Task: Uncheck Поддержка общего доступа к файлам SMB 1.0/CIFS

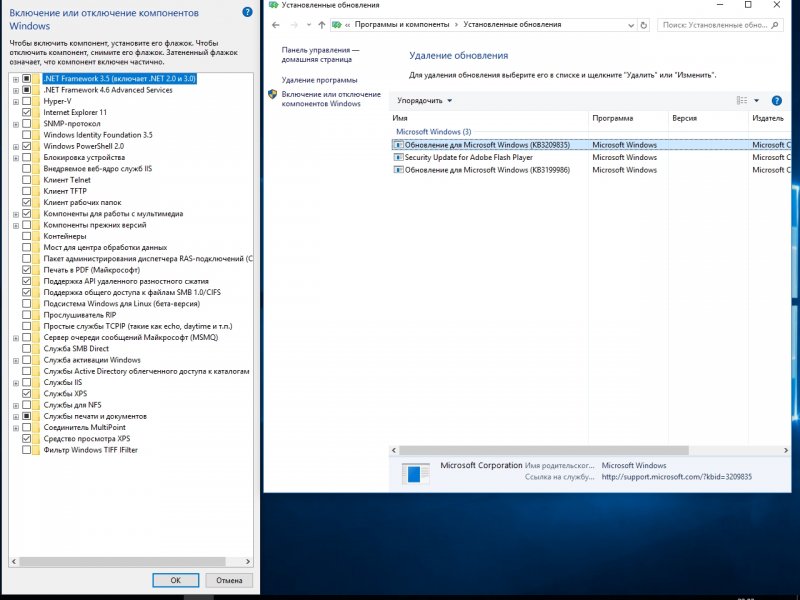Action: tap(27, 292)
